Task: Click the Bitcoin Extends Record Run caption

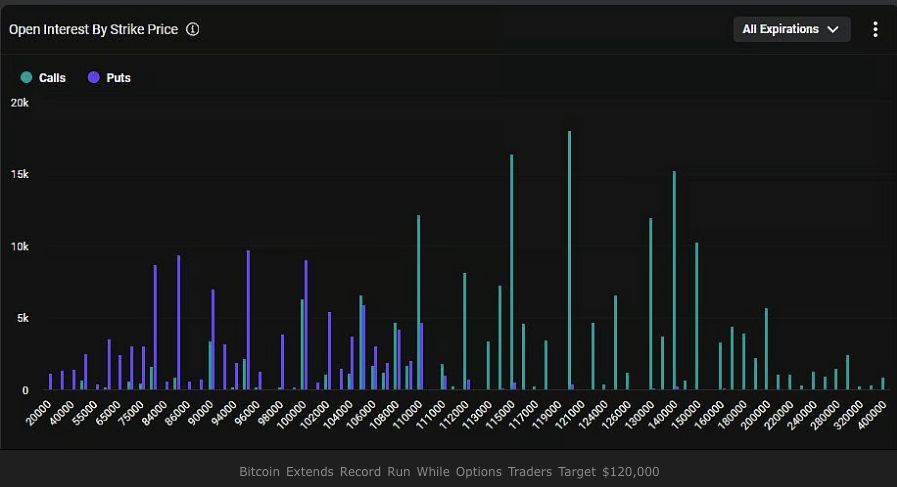Action: pos(449,472)
